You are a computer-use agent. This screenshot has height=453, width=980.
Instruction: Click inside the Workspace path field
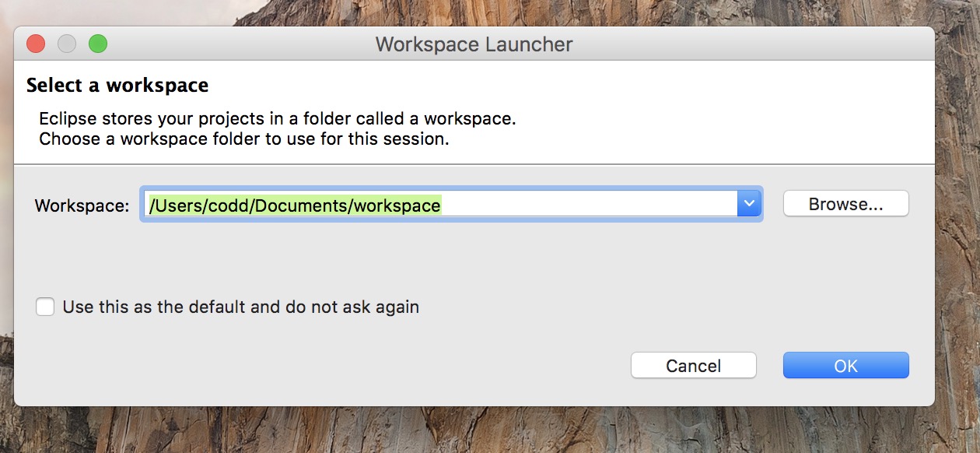click(x=451, y=204)
